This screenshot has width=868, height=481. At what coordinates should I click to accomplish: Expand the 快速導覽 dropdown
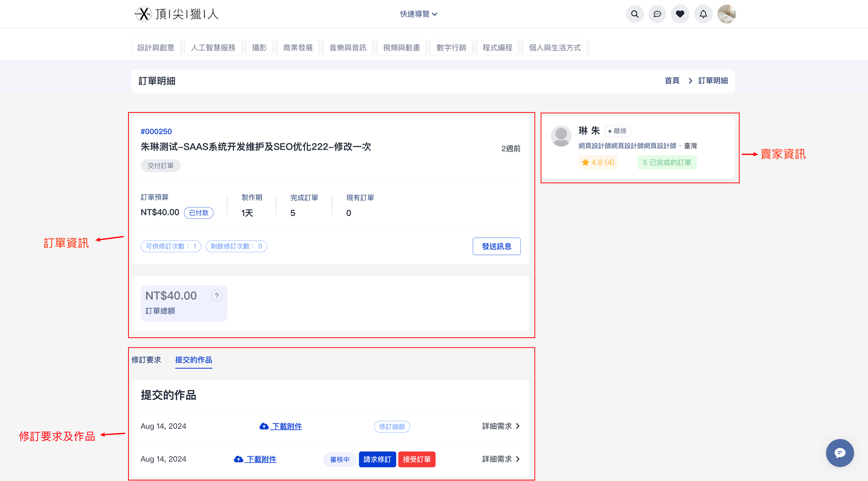(x=418, y=14)
